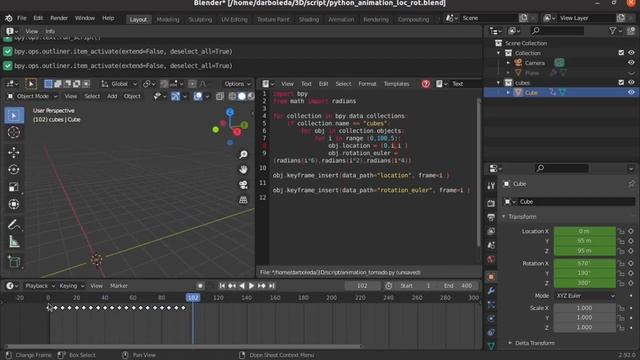Open Format menu in text editor
640x360 pixels.
(x=367, y=84)
